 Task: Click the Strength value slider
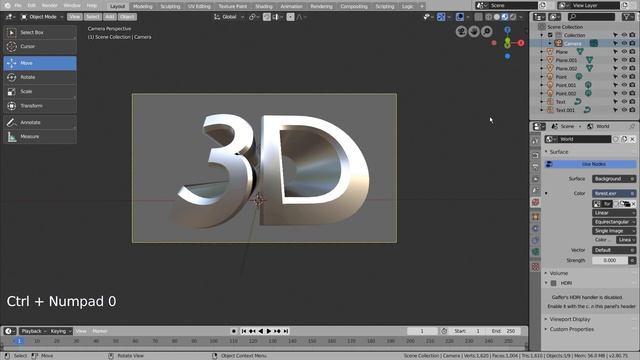610,260
